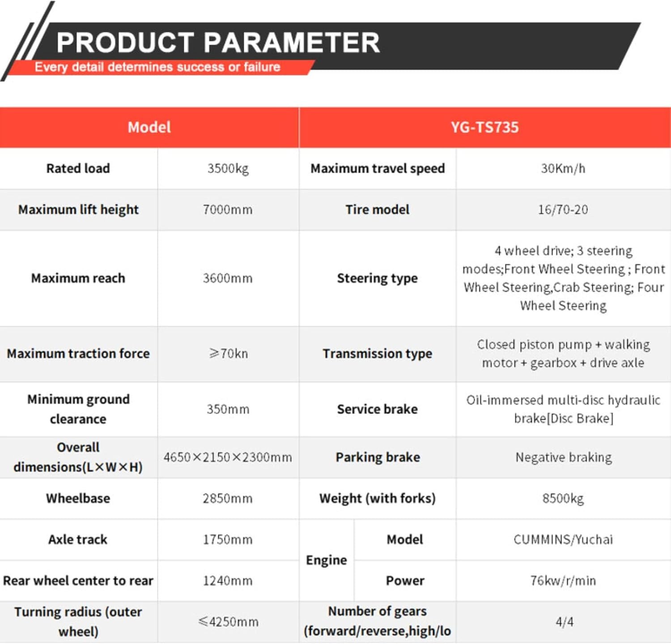Click the Wheelbase label
Viewport: 671px width, 644px height.
78,499
